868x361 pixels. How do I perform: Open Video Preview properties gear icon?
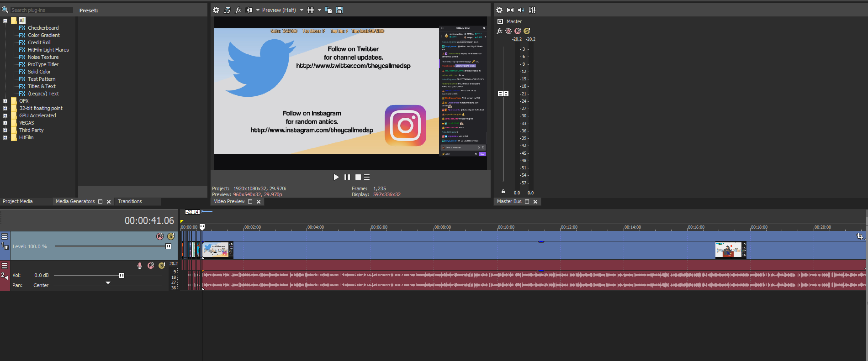(x=216, y=10)
